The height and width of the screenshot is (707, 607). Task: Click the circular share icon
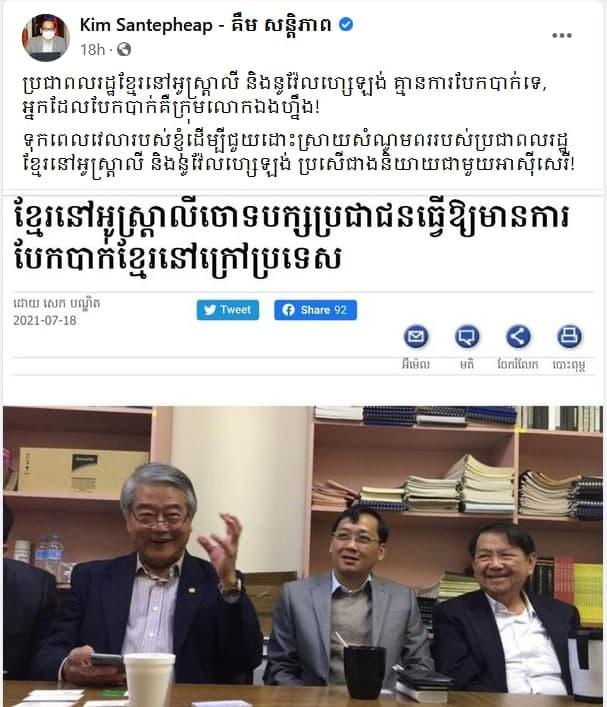(518, 336)
